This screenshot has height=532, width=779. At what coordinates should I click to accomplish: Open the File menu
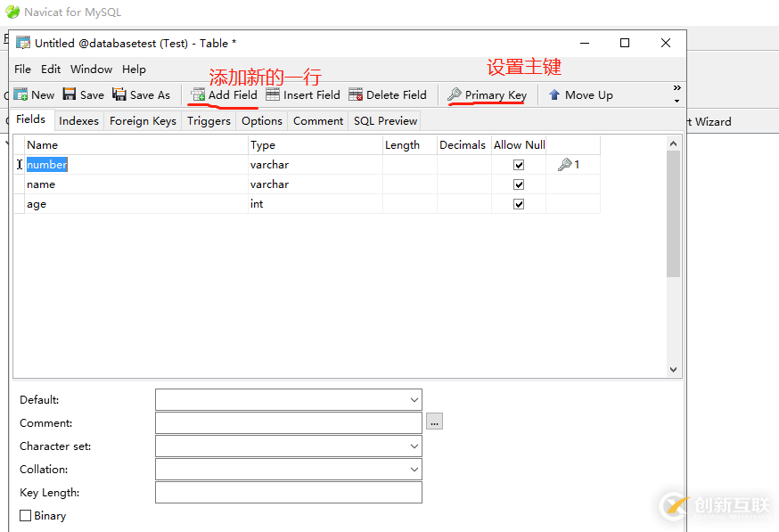pos(23,69)
